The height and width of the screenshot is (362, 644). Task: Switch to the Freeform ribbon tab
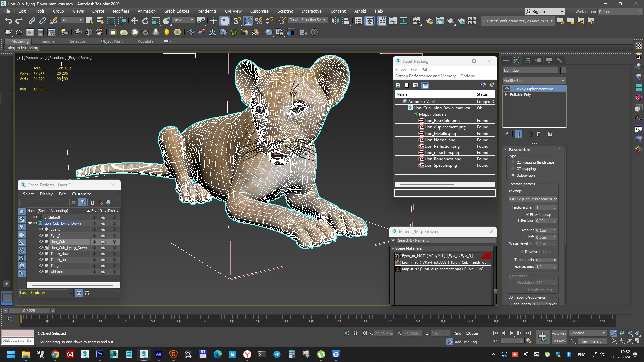click(47, 41)
